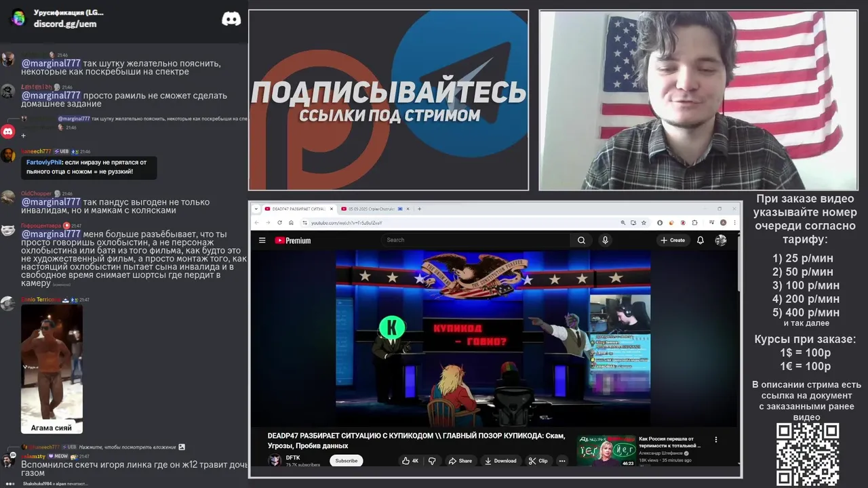
Task: Click the Александр Штефанов channel name
Action: click(x=660, y=453)
